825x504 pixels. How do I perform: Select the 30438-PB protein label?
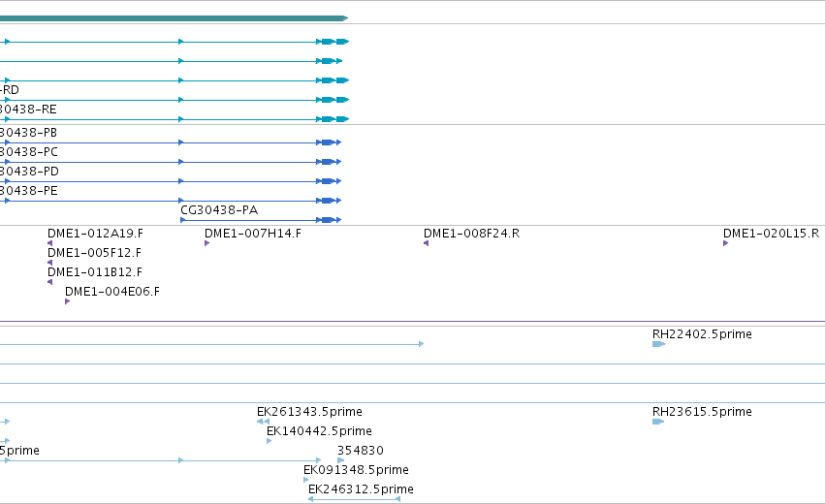click(28, 133)
